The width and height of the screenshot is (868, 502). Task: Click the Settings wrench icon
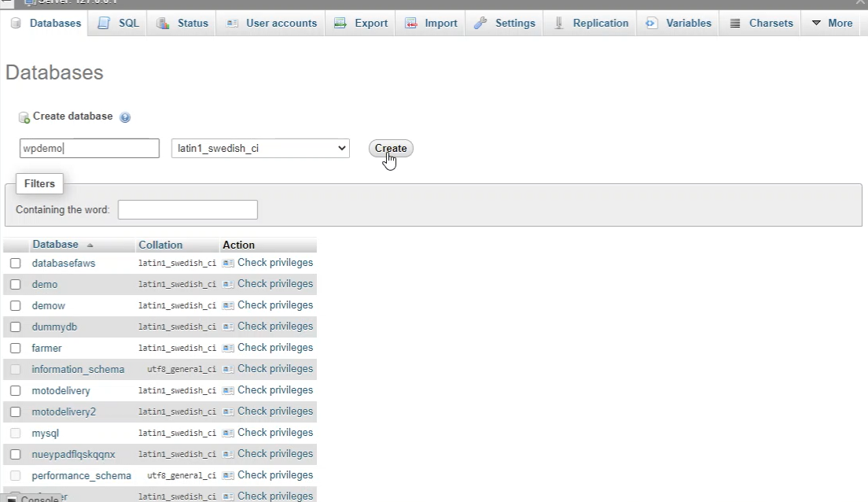pos(480,24)
